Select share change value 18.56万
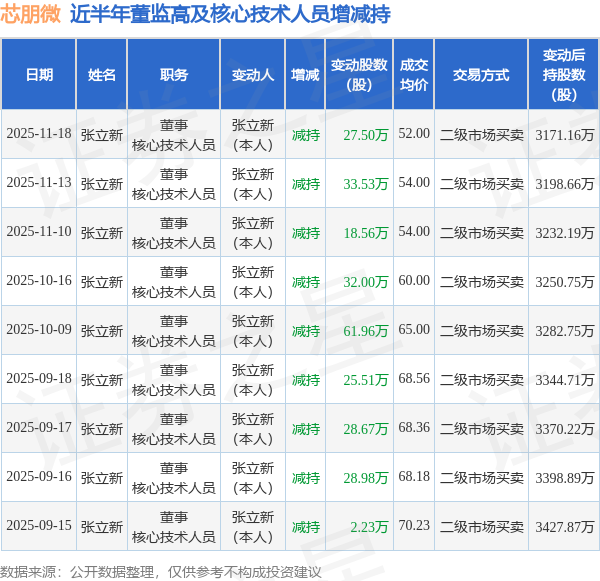Screen dimensions: 600x581 click(x=365, y=233)
